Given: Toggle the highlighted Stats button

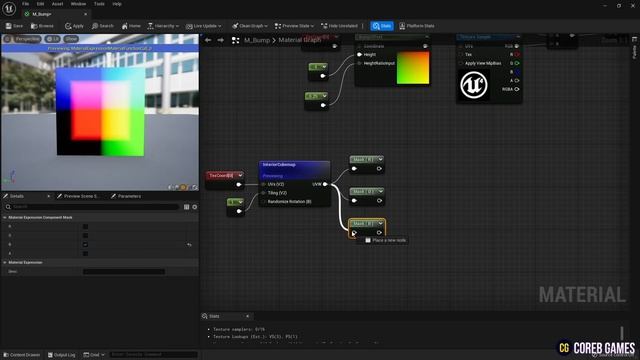Looking at the screenshot, I should 382,26.
